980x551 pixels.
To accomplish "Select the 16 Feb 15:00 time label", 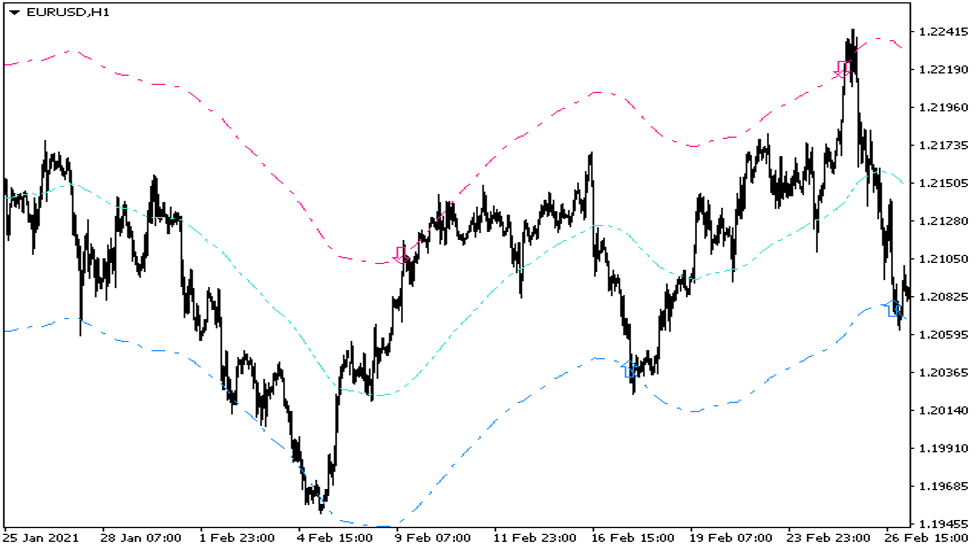I will pos(632,538).
